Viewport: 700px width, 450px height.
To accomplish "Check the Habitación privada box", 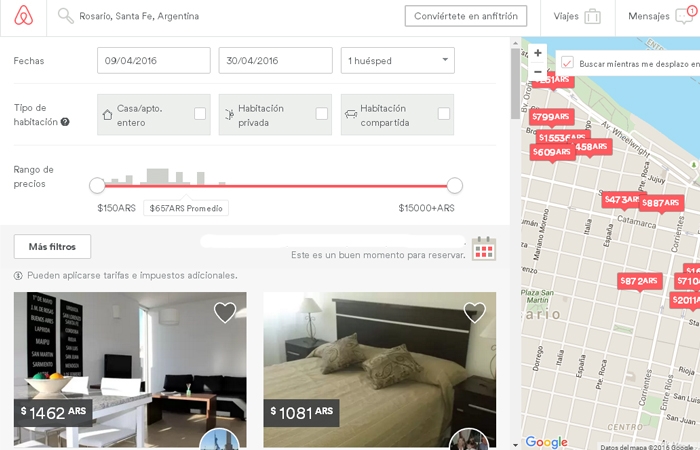I will (321, 114).
